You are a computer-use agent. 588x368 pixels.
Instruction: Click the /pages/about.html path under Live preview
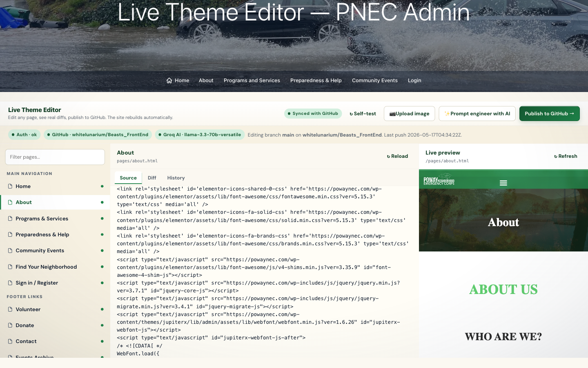click(447, 161)
